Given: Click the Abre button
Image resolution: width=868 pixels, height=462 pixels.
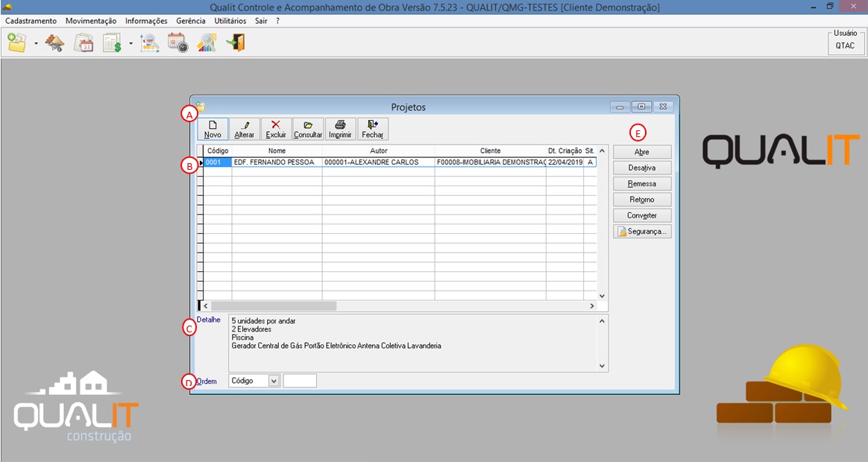Looking at the screenshot, I should [x=642, y=151].
